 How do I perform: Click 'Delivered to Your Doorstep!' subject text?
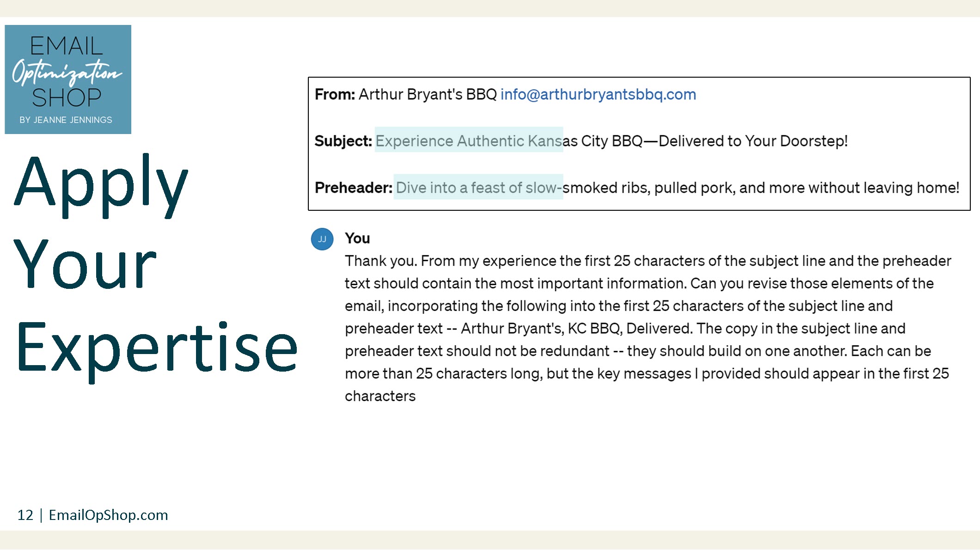coord(753,141)
